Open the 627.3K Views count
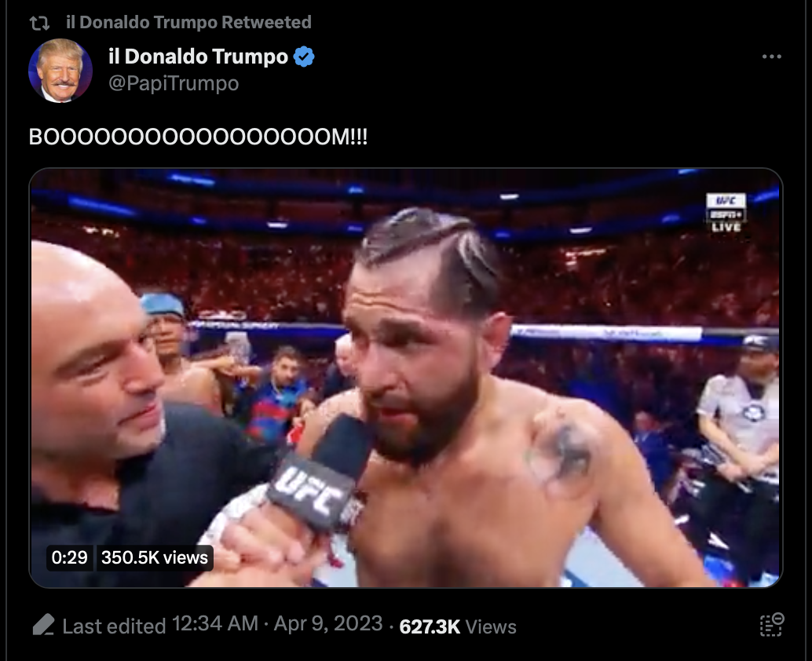812x661 pixels. click(x=458, y=626)
